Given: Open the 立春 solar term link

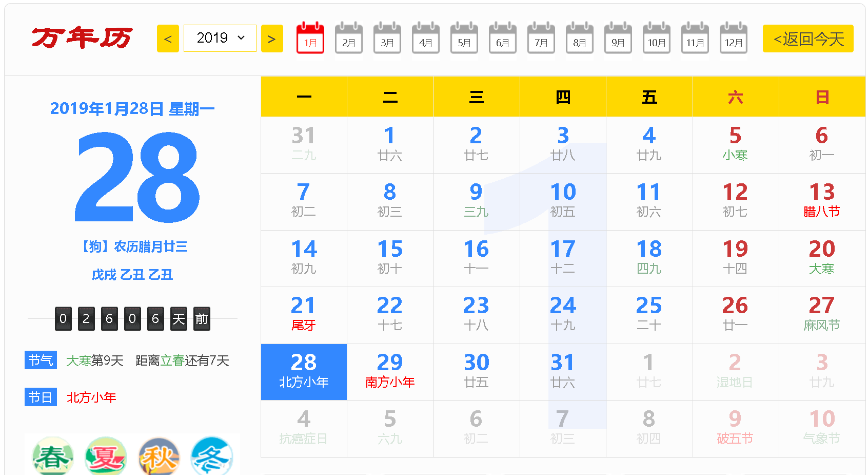Looking at the screenshot, I should (x=172, y=361).
